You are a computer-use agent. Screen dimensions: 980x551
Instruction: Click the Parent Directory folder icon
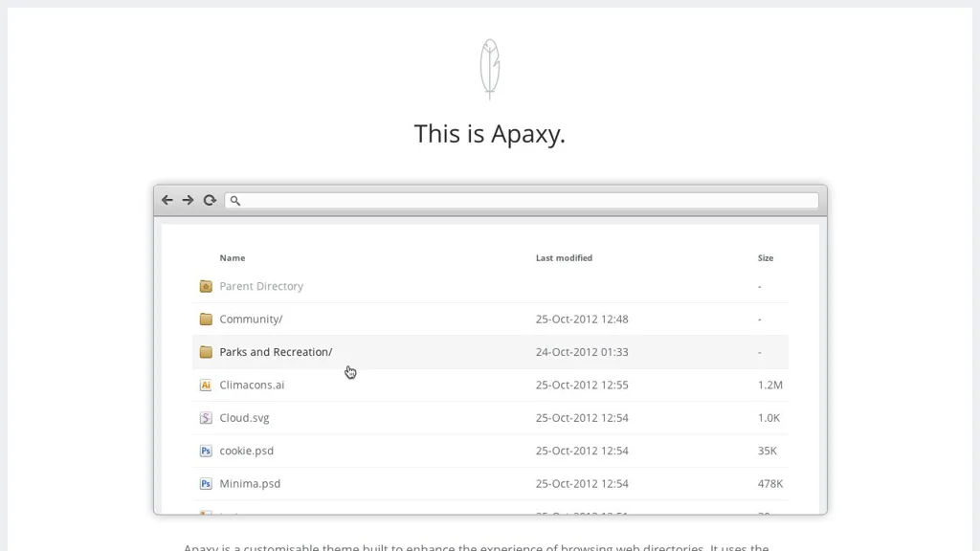pos(205,286)
